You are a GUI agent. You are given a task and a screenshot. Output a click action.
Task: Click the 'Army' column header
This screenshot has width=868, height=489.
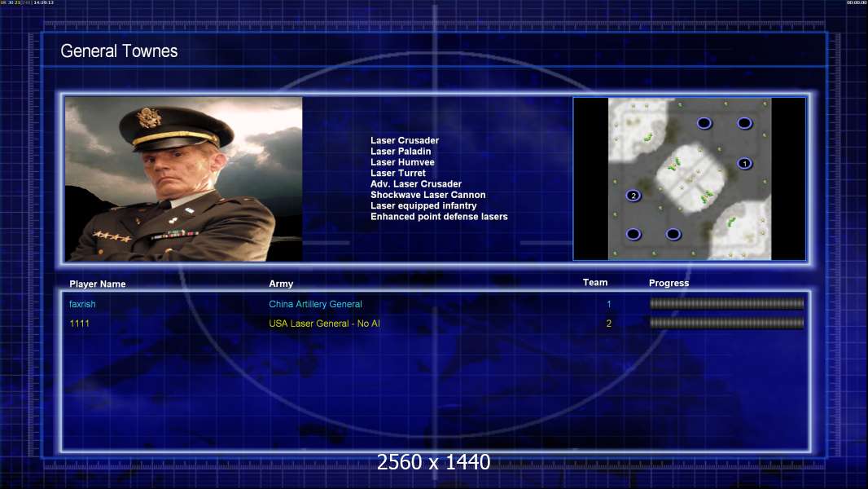(281, 284)
